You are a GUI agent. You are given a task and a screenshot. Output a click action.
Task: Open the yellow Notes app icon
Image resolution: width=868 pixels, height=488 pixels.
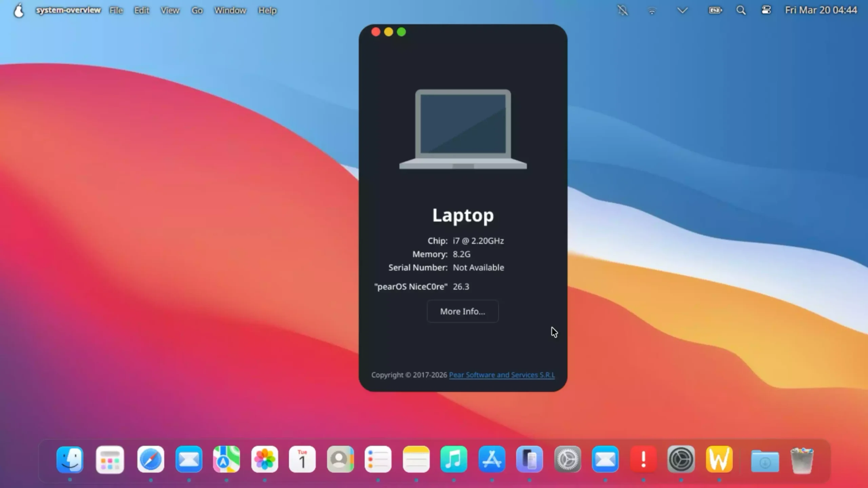point(416,460)
